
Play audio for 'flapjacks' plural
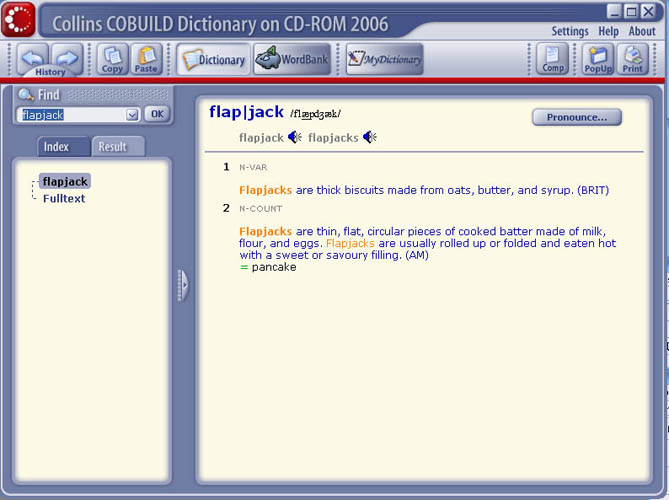(369, 137)
